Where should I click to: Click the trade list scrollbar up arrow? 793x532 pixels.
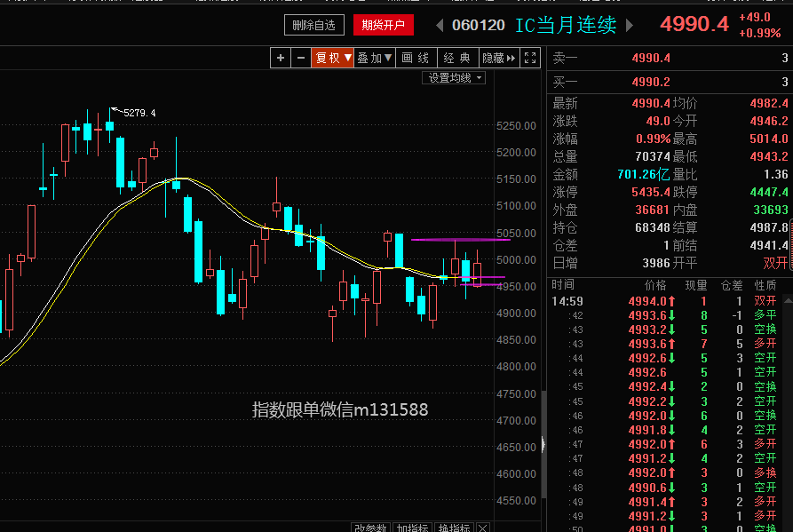click(788, 301)
